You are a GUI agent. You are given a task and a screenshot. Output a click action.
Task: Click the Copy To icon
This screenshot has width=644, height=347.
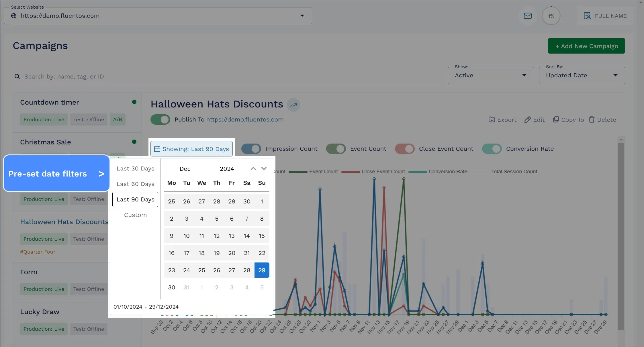(x=556, y=119)
